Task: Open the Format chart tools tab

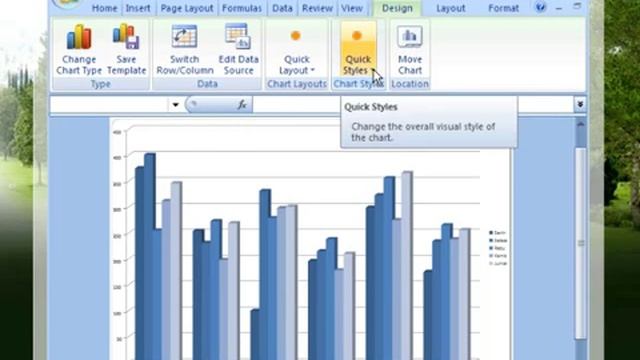Action: point(503,8)
